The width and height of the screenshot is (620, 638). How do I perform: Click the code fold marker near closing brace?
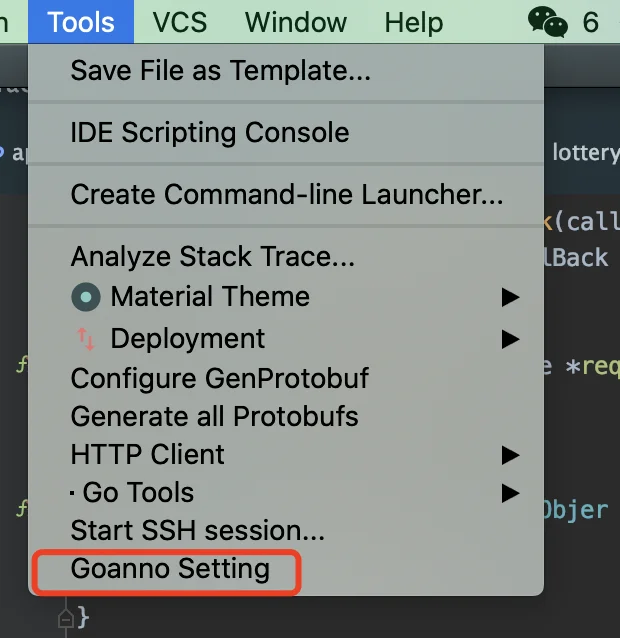(65, 619)
